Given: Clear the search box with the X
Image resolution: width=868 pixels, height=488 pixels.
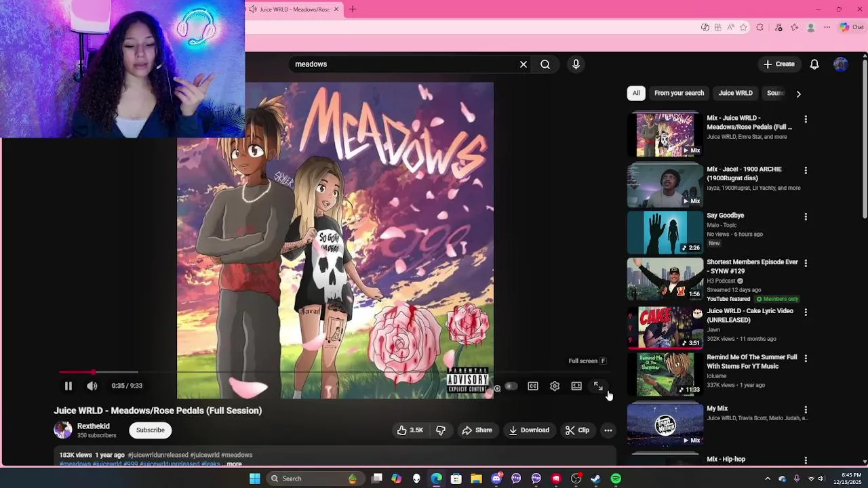Looking at the screenshot, I should click(x=524, y=64).
